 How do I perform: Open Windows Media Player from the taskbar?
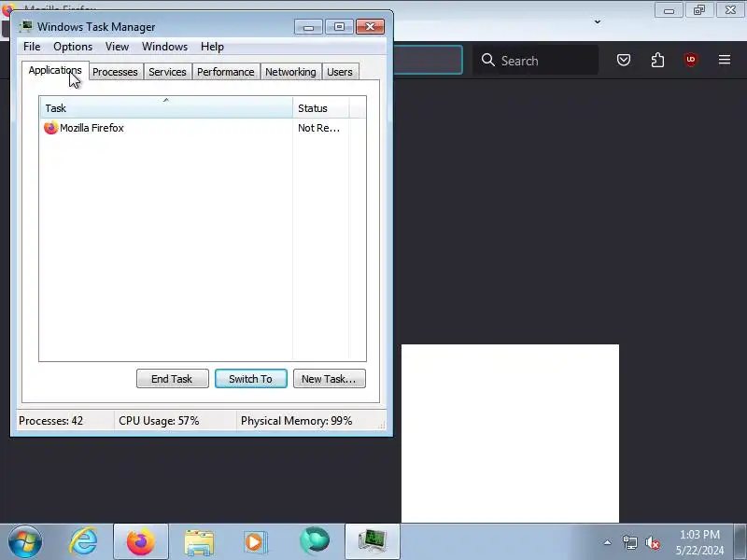257,542
